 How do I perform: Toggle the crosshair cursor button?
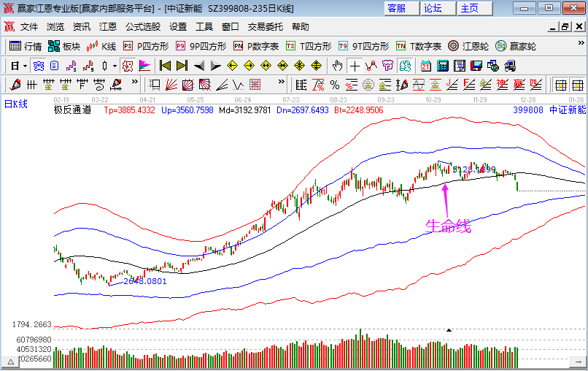[355, 66]
